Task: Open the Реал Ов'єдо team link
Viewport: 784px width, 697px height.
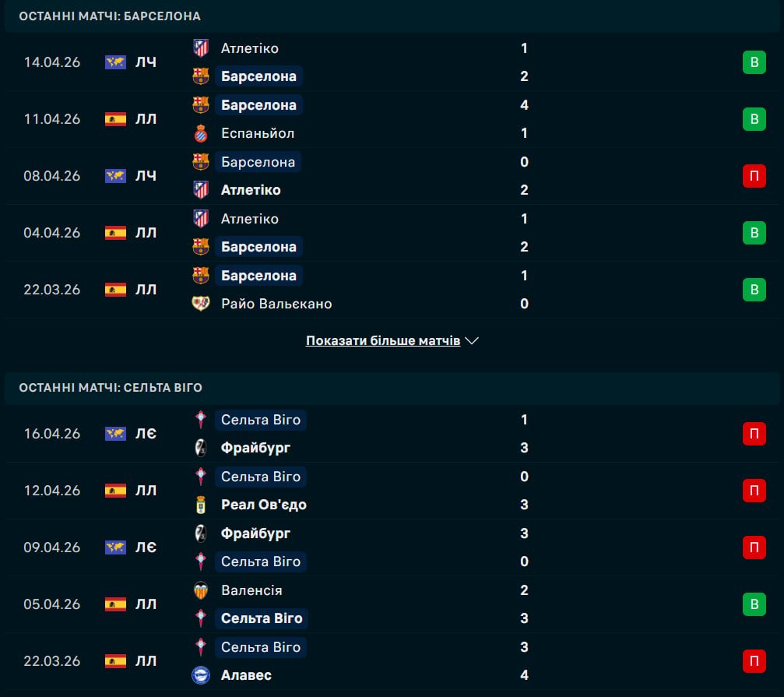Action: click(263, 505)
